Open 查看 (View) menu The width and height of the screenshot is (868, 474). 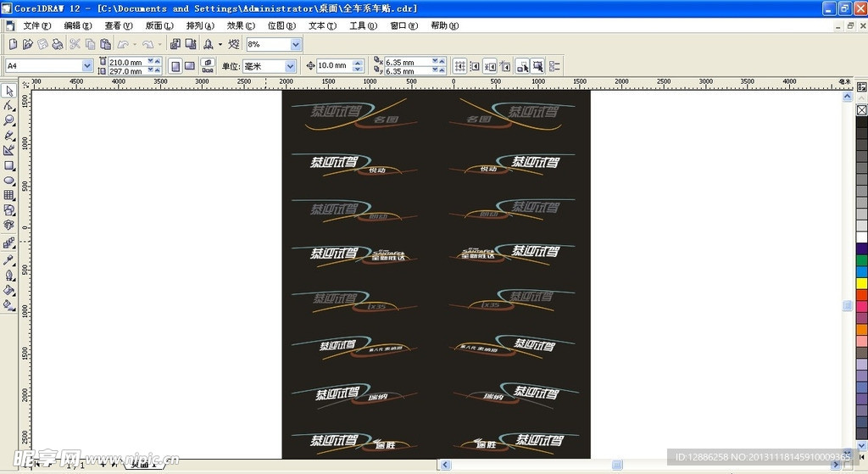pos(119,25)
